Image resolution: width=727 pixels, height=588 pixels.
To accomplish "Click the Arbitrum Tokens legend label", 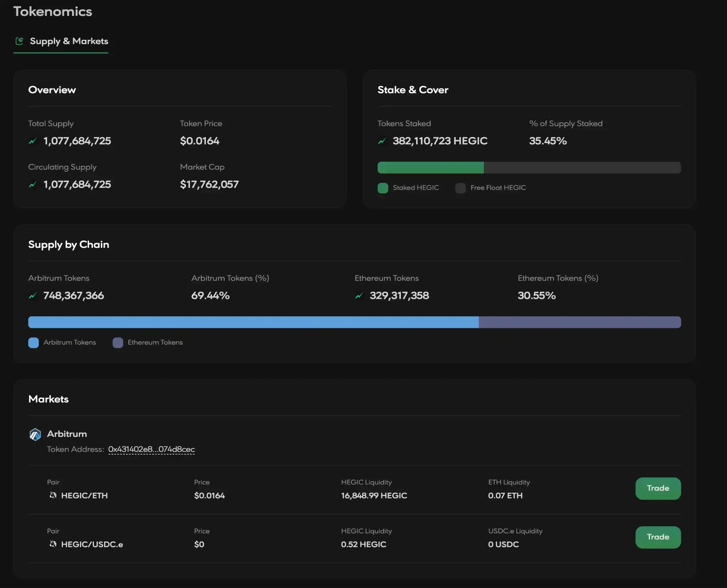I will 70,342.
